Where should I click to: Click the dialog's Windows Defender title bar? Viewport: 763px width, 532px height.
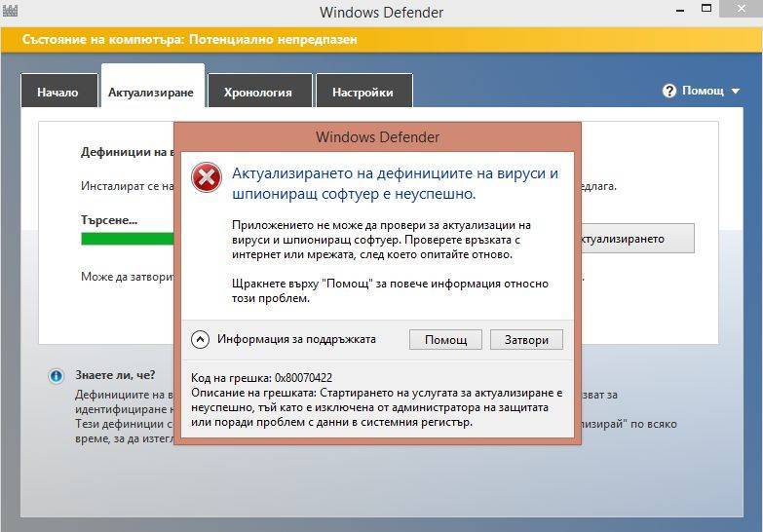click(x=378, y=137)
